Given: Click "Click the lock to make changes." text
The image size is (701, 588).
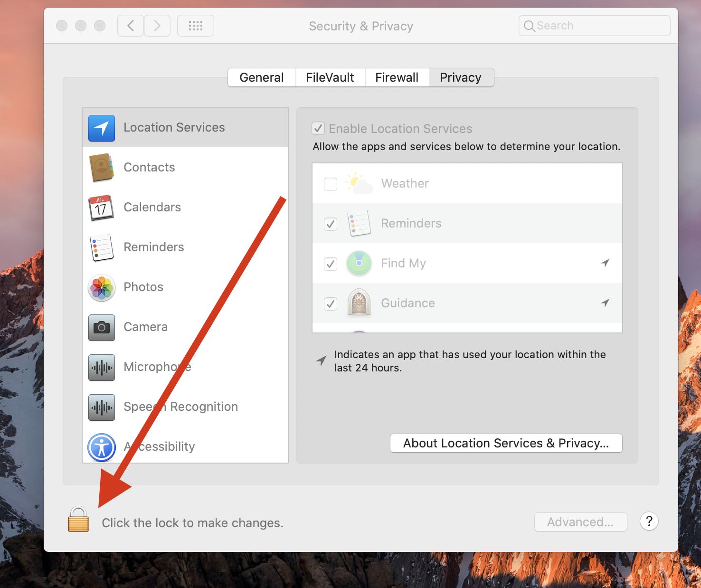Looking at the screenshot, I should click(192, 523).
